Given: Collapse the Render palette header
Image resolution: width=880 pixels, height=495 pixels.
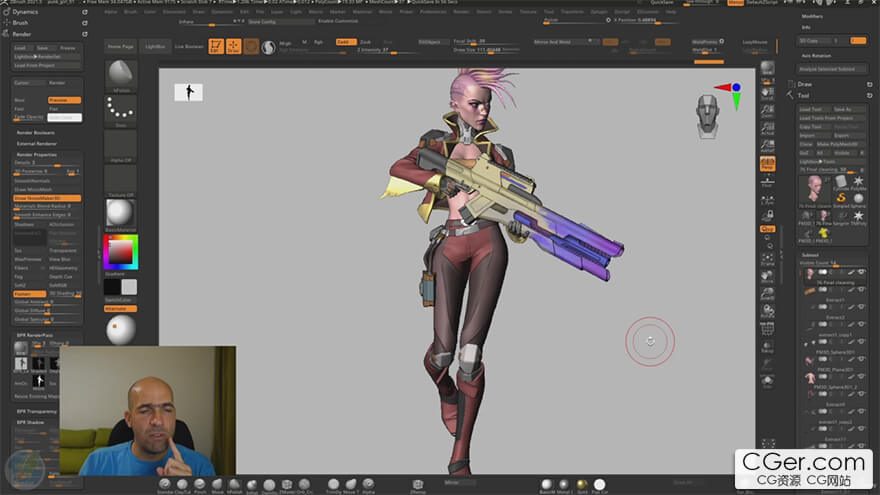Looking at the screenshot, I should [x=22, y=34].
